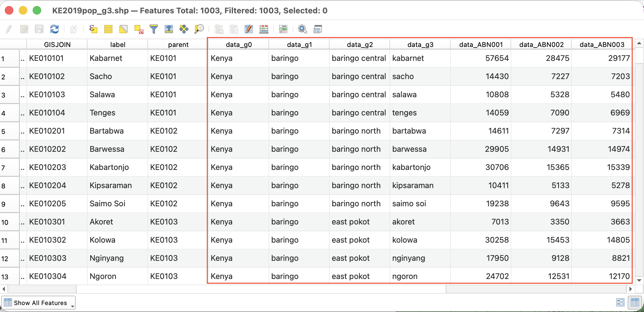644x312 pixels.
Task: Click the Nginyang label cell
Action: click(118, 258)
